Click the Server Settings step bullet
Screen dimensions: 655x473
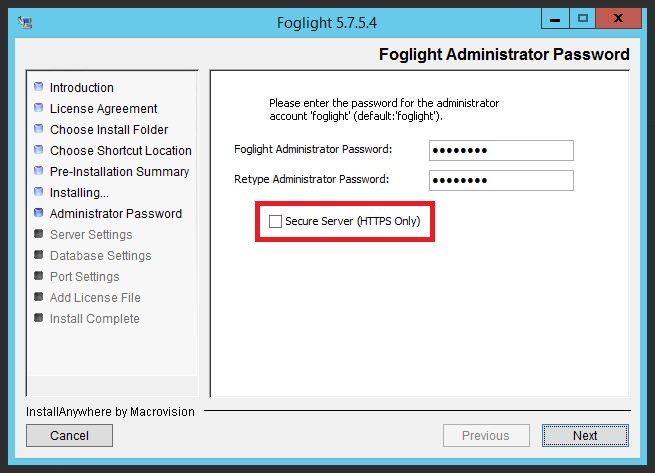(x=39, y=234)
